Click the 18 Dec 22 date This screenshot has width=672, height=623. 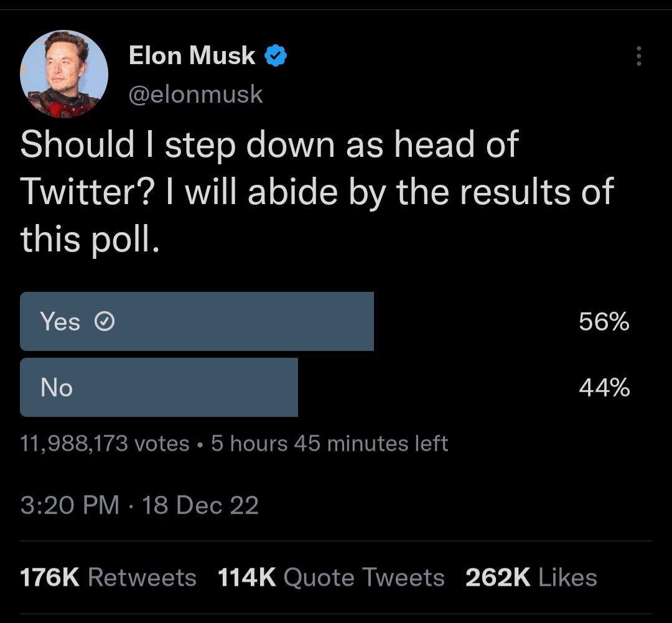[x=200, y=505]
